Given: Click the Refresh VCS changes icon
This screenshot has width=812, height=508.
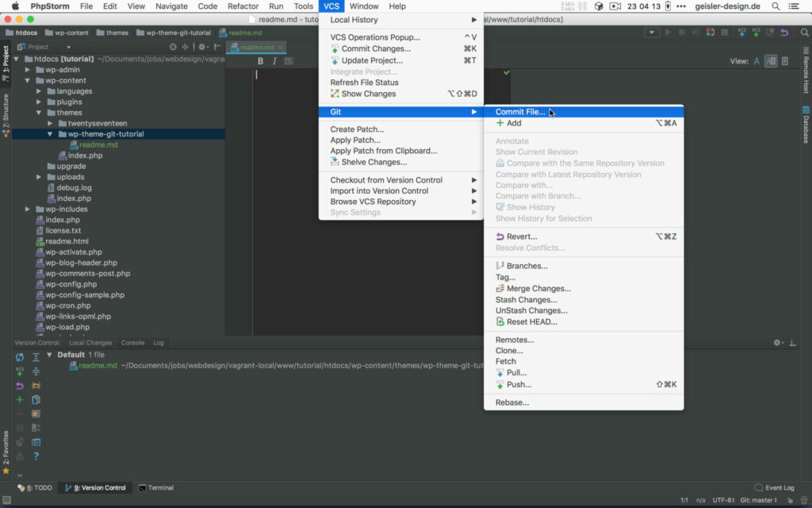Looking at the screenshot, I should [x=20, y=357].
